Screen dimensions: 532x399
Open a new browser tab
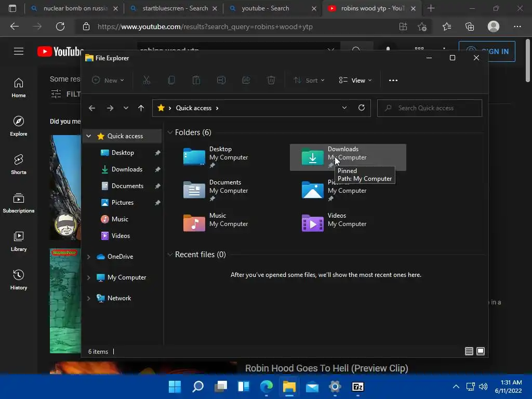[431, 8]
